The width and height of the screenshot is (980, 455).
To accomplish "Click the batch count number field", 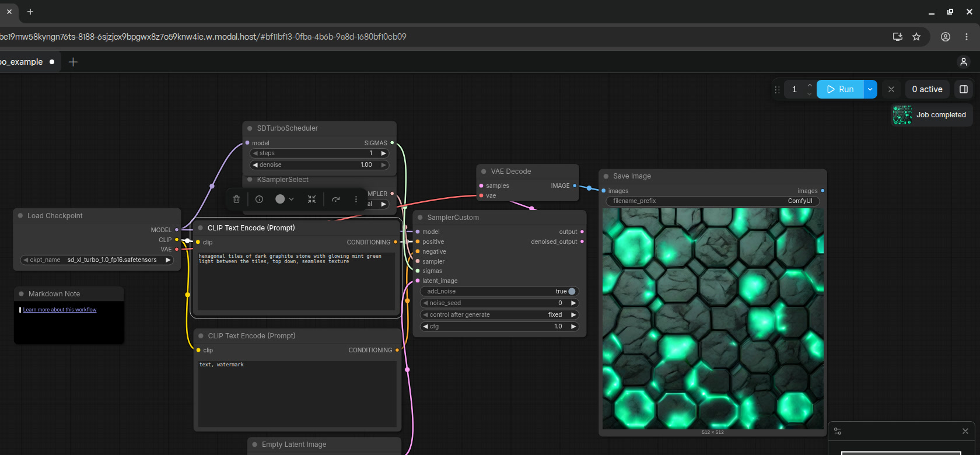I will click(x=794, y=89).
